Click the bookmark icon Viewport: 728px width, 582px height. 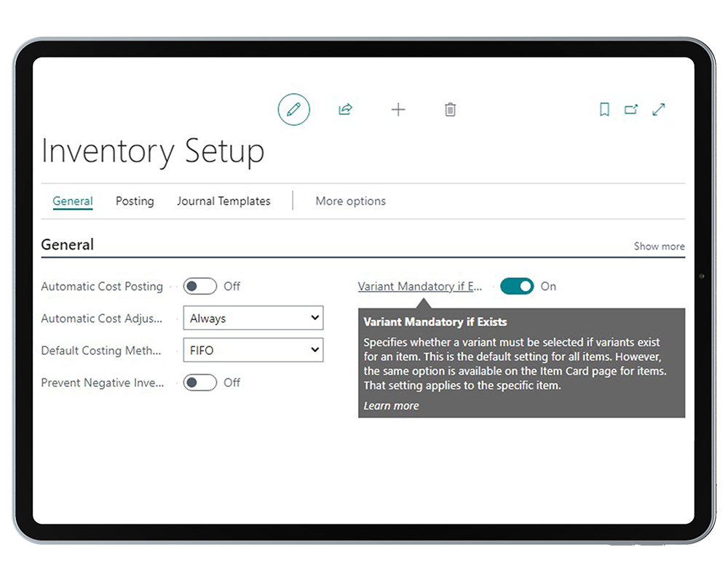(604, 110)
